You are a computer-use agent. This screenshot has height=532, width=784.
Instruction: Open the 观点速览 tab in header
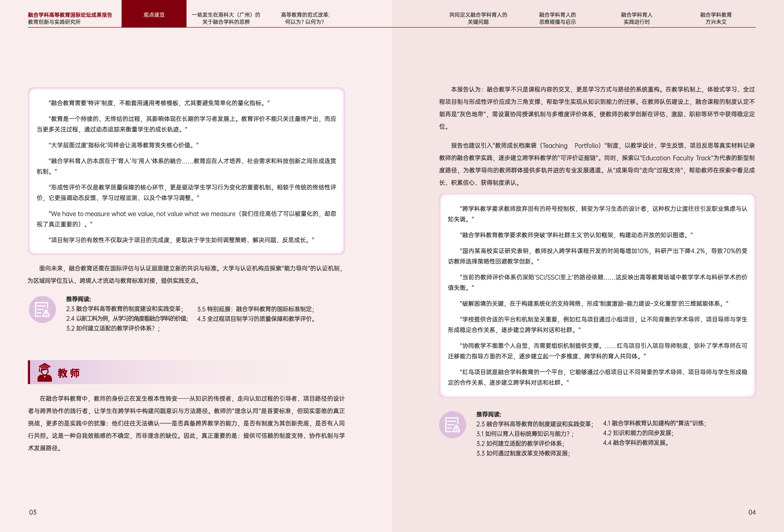(154, 14)
